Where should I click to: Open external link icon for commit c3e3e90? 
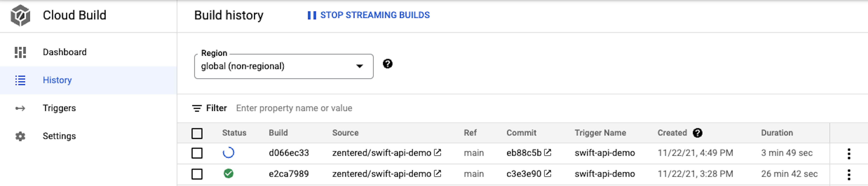pos(548,174)
